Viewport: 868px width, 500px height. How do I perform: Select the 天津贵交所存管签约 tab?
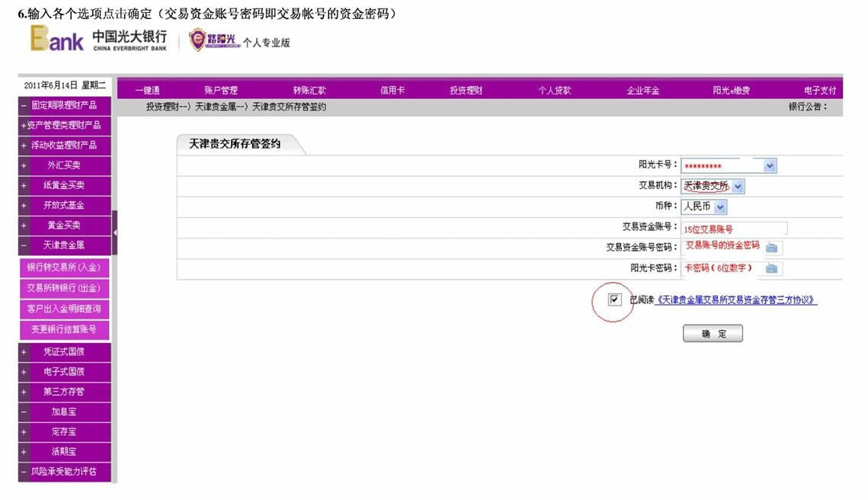235,144
